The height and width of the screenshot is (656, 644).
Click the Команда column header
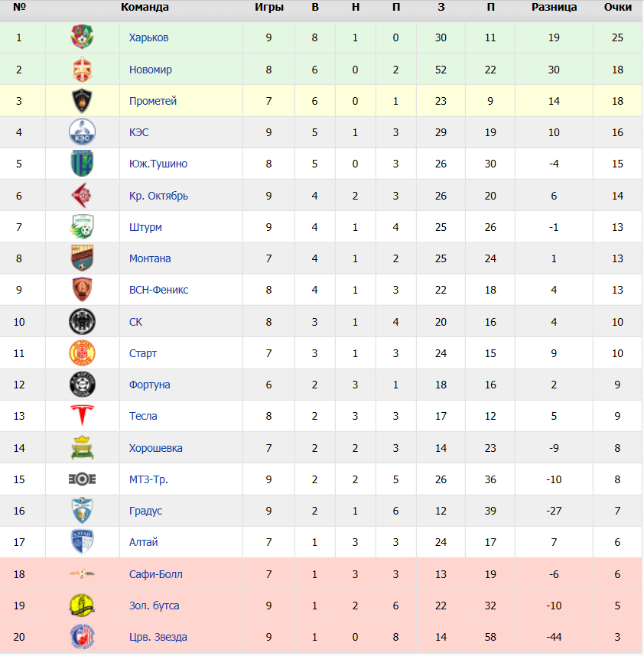[145, 7]
